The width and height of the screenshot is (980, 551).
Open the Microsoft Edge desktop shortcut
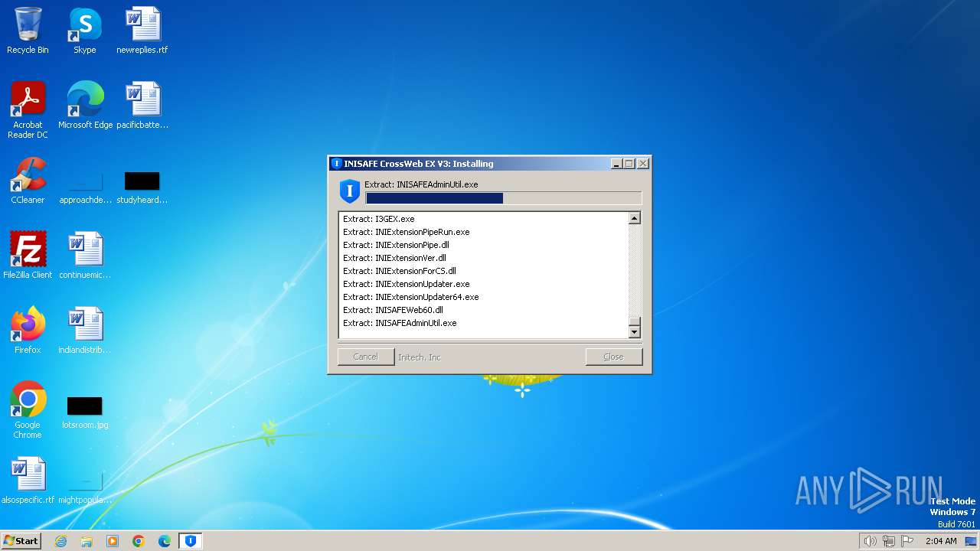85,106
